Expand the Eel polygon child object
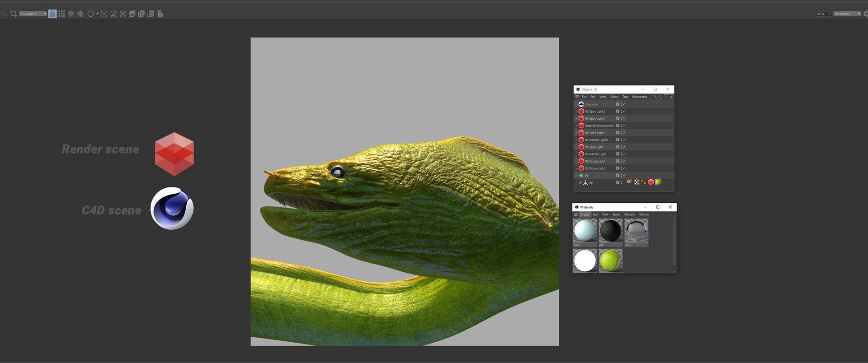The image size is (868, 363). tap(580, 183)
